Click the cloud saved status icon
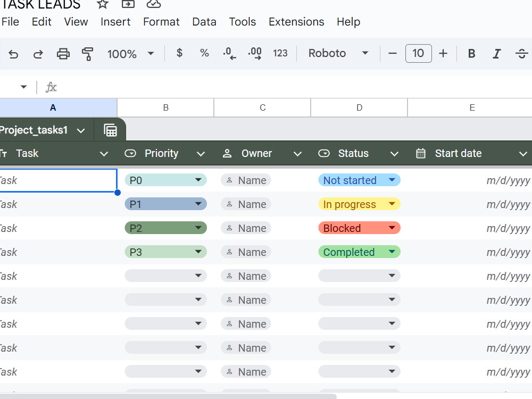532x399 pixels. 154,4
